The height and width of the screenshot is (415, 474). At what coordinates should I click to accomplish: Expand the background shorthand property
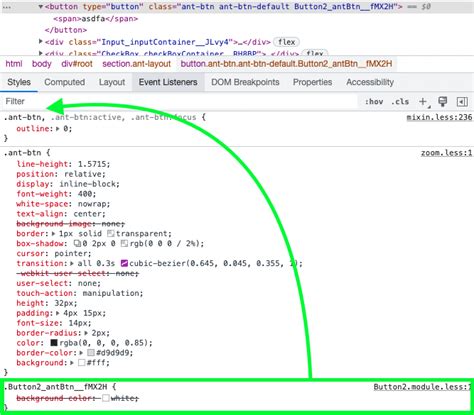[x=72, y=363]
